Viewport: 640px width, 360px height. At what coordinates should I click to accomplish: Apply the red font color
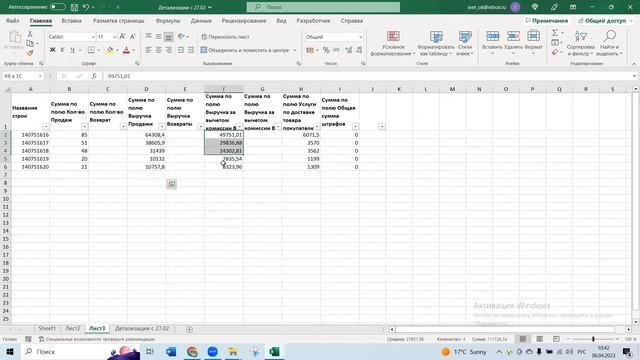pyautogui.click(x=127, y=50)
